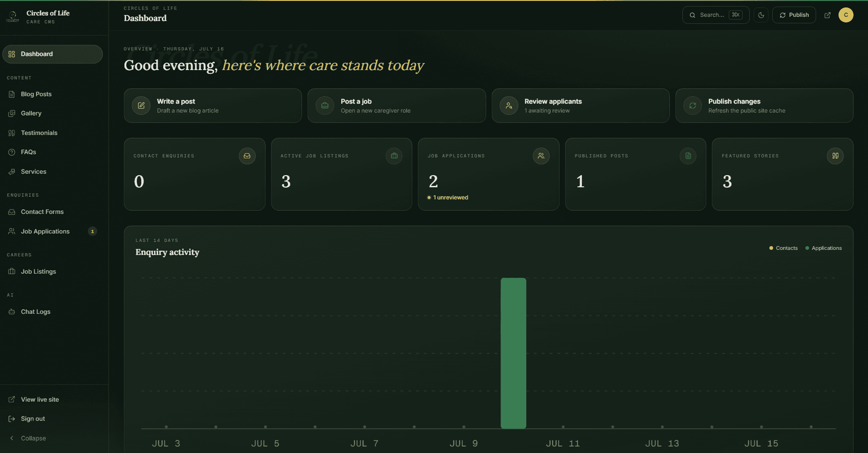Toggle Contacts series in chart legend
The height and width of the screenshot is (453, 868).
pyautogui.click(x=783, y=248)
